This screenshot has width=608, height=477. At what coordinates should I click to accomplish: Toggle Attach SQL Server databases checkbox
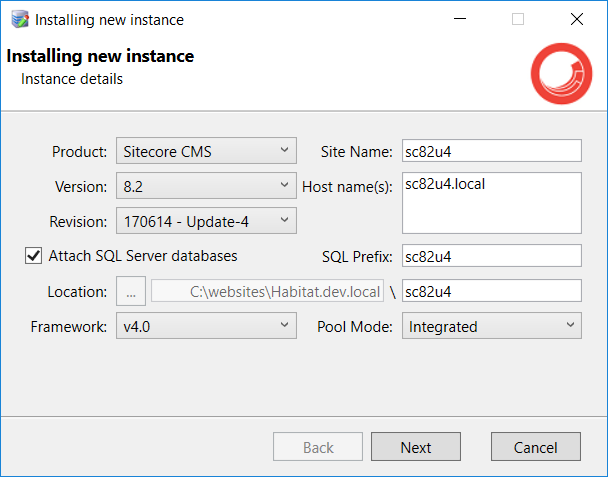tap(34, 256)
